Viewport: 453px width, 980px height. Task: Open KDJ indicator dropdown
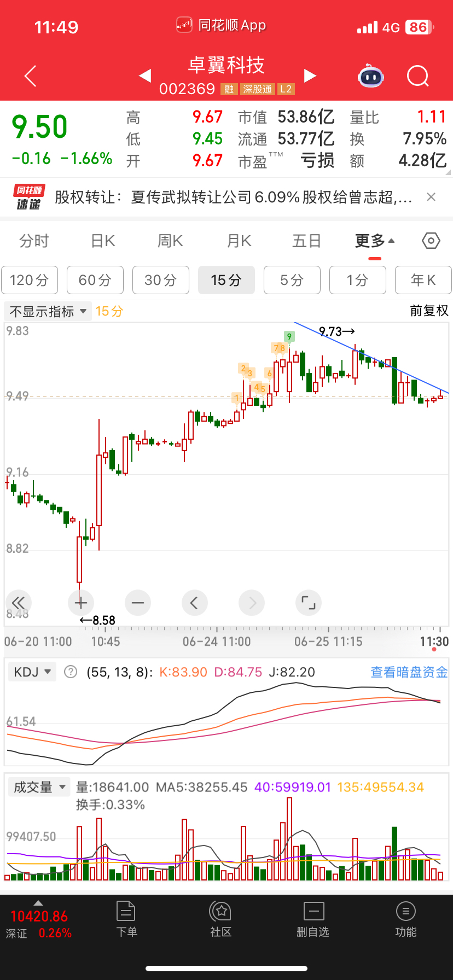coord(32,672)
